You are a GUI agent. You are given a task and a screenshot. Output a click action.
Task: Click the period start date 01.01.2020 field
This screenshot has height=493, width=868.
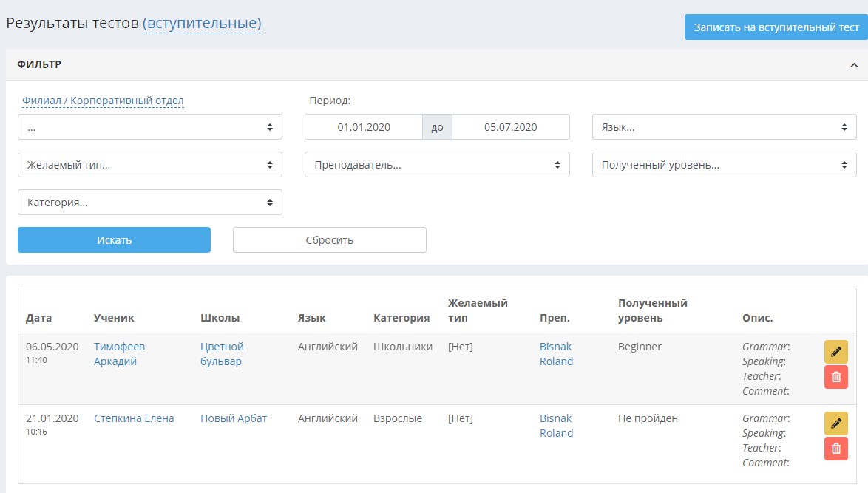pos(364,126)
